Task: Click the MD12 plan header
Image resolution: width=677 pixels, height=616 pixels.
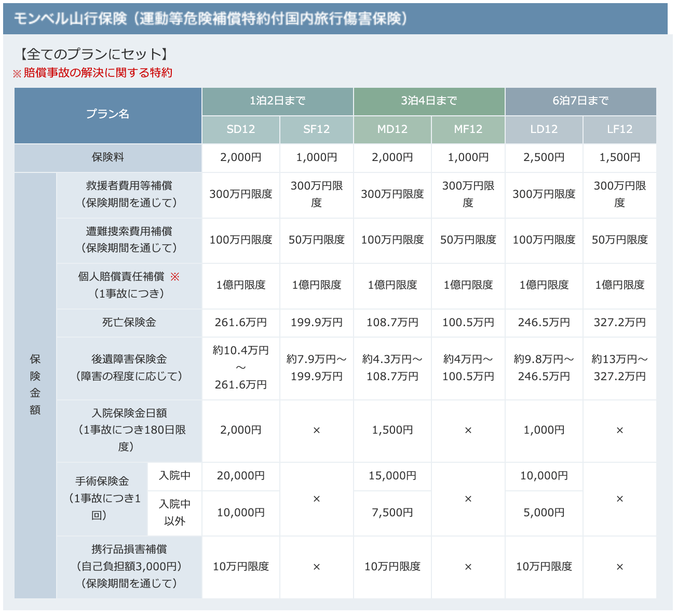Action: pyautogui.click(x=392, y=129)
